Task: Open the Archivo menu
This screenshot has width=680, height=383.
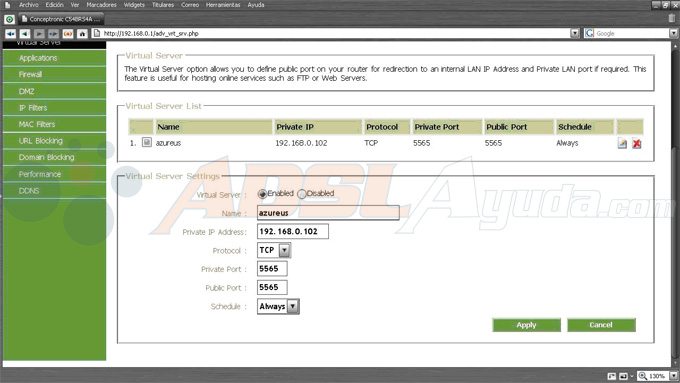Action: (29, 5)
